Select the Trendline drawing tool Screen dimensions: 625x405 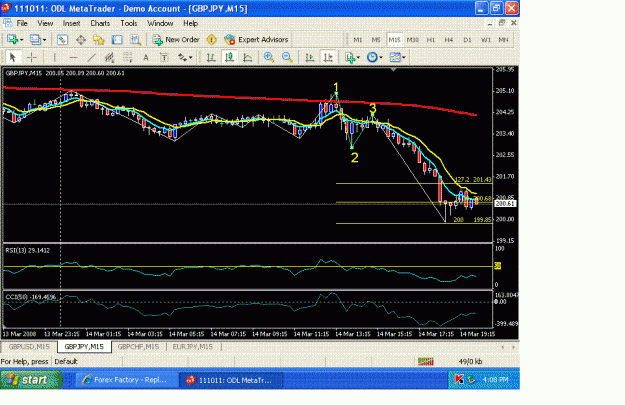tap(91, 57)
